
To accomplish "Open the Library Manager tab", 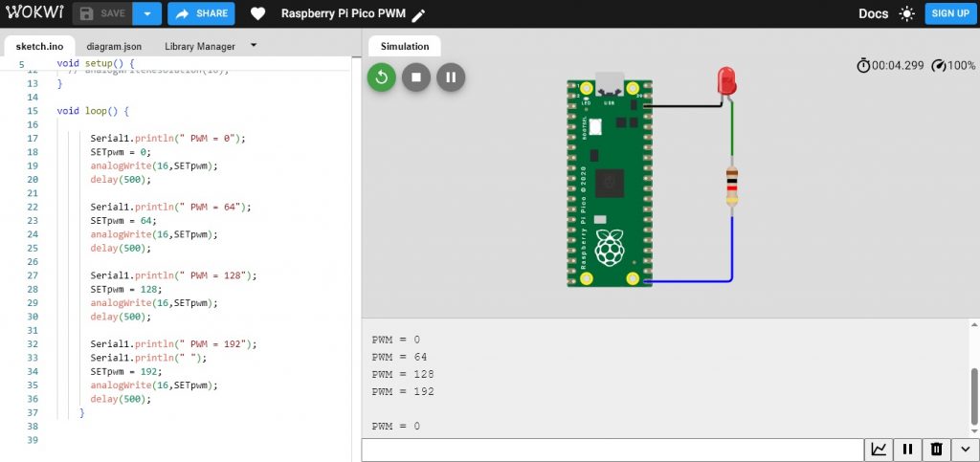I will point(199,46).
